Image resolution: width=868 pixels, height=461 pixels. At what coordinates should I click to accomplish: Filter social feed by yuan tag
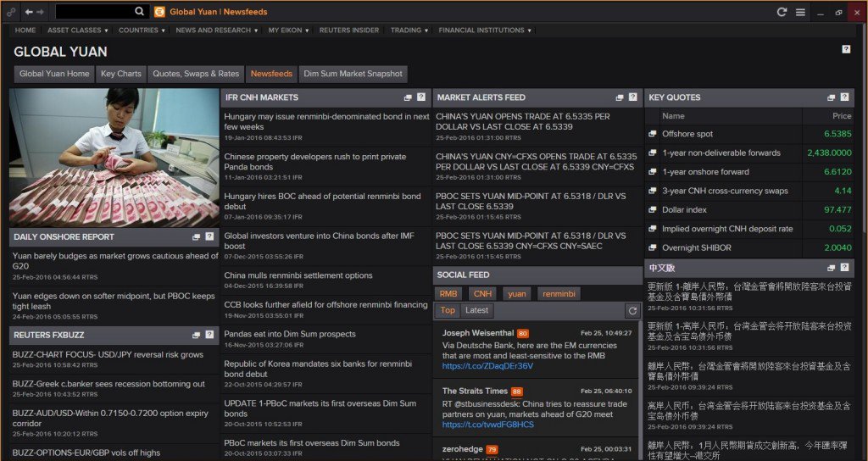coord(517,294)
